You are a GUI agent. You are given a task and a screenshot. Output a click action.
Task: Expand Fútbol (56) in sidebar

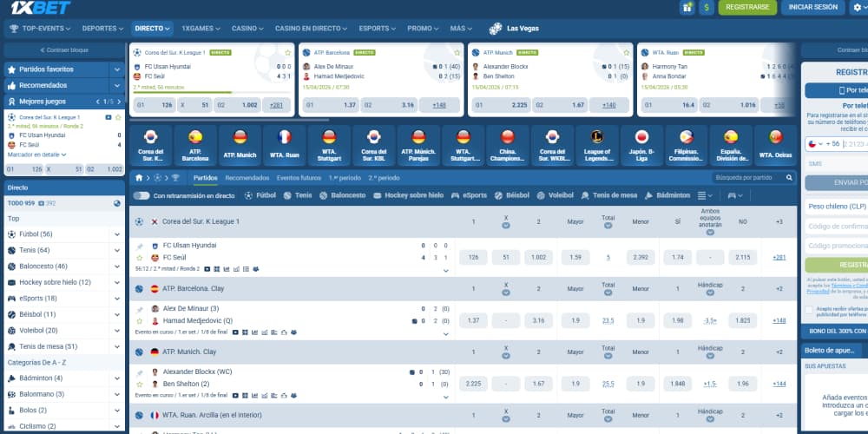[117, 234]
